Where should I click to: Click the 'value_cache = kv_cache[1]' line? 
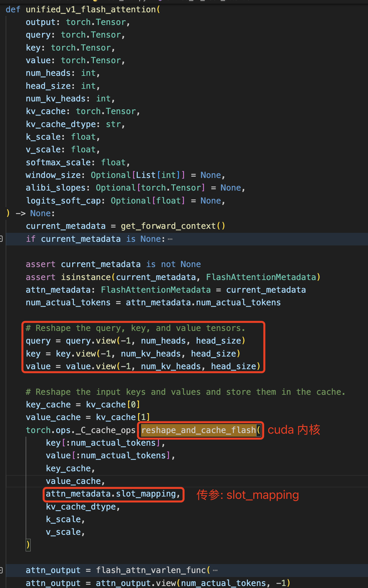[88, 417]
